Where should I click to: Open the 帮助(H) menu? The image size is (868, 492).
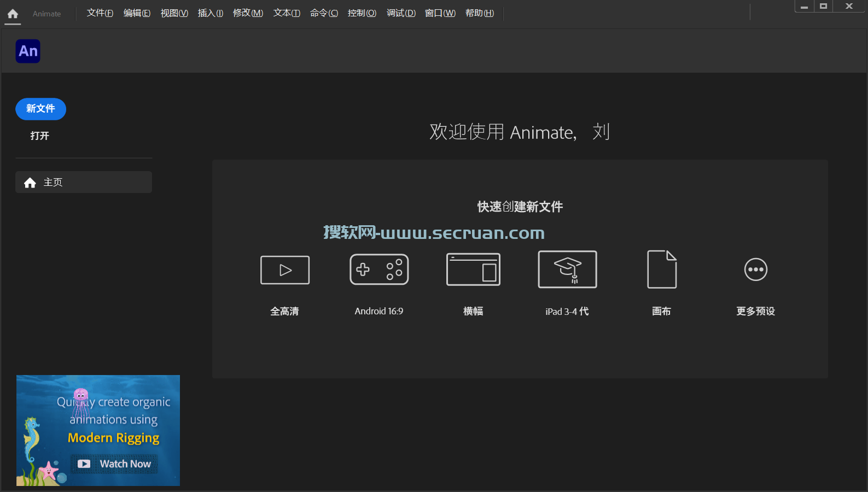[479, 13]
